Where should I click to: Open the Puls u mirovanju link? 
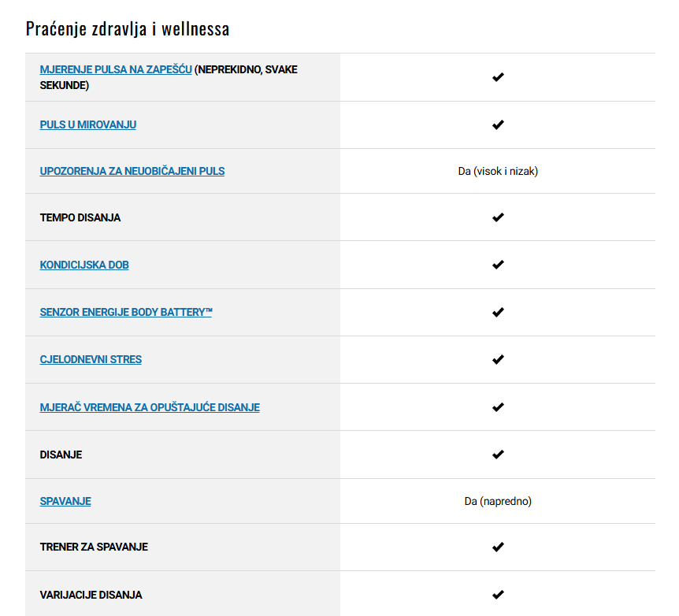[88, 124]
